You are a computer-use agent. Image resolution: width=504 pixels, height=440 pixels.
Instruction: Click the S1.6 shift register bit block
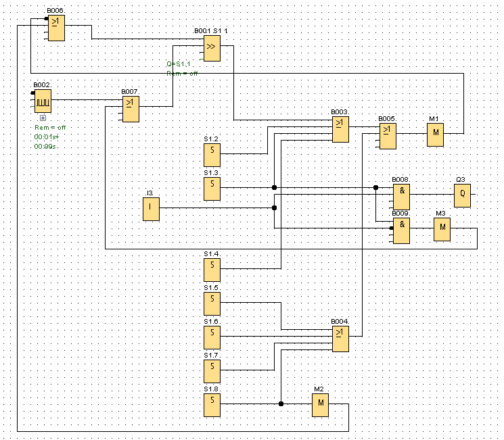pyautogui.click(x=212, y=337)
